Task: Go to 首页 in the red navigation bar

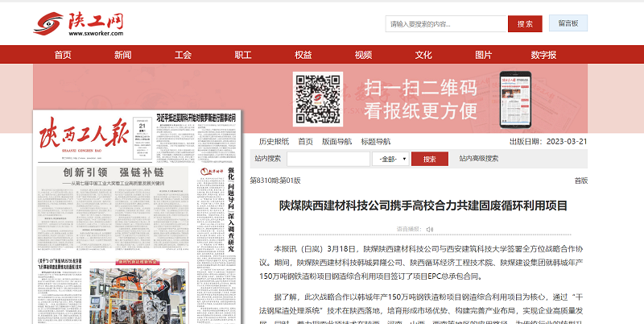Action: [63, 55]
